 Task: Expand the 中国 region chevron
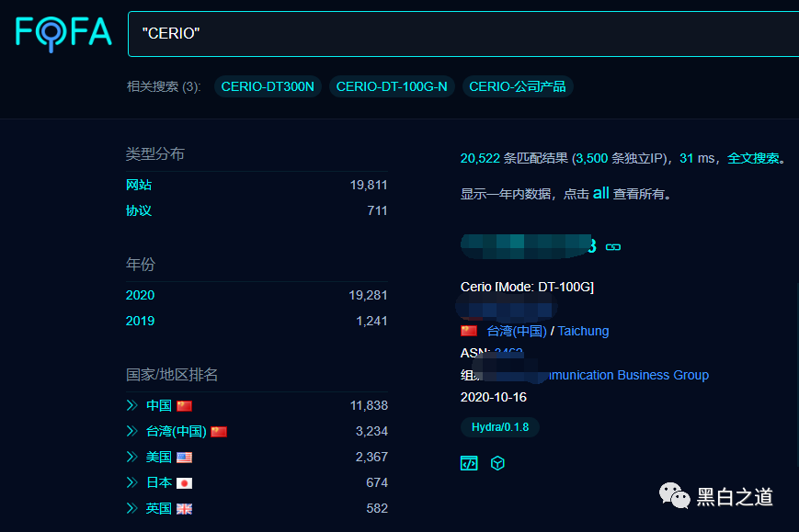(x=132, y=405)
